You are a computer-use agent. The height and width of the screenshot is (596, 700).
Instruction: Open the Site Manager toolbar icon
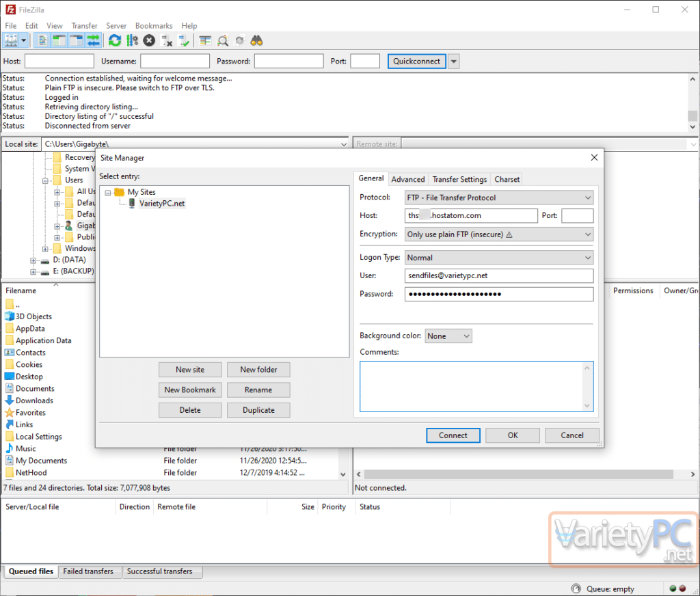pos(11,41)
